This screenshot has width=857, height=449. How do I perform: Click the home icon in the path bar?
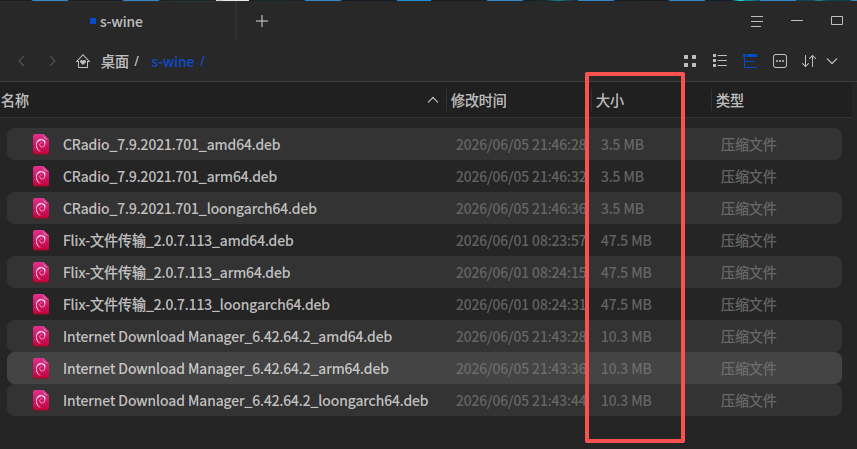point(83,61)
